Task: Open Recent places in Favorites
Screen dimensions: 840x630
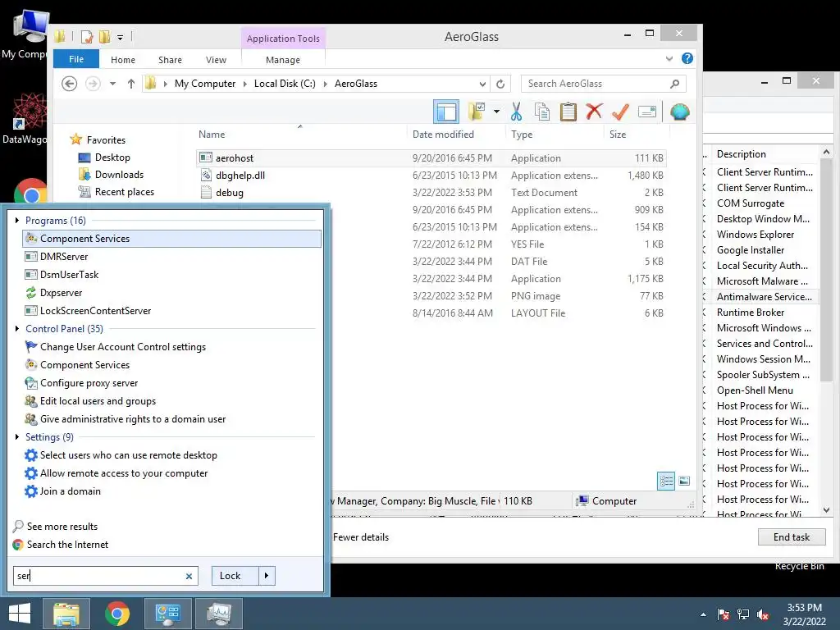Action: point(125,192)
